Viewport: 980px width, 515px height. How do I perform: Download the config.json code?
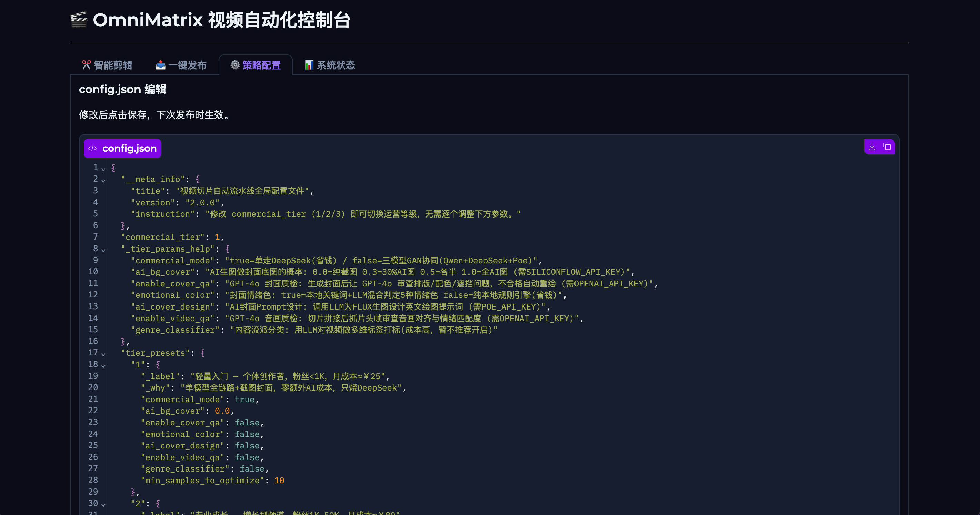(x=872, y=147)
